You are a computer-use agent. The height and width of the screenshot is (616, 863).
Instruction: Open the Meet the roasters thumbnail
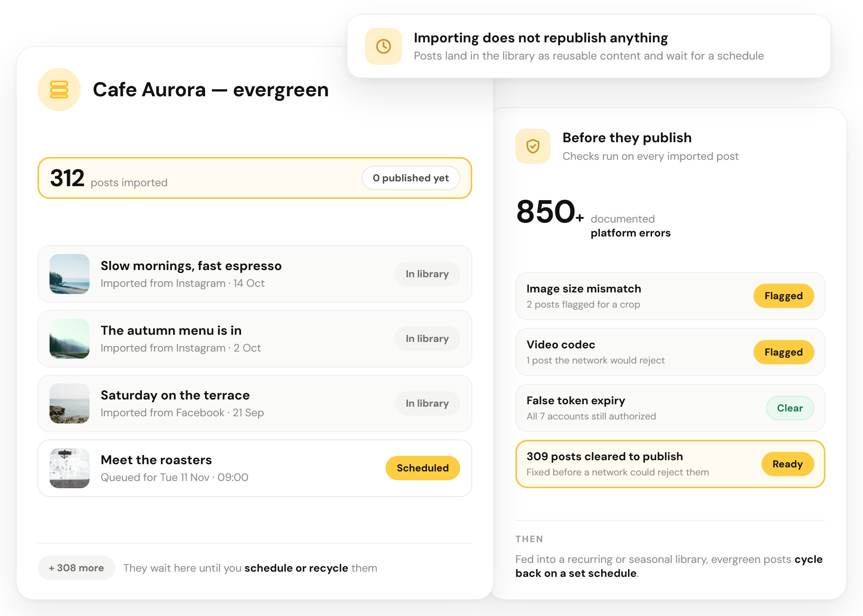point(70,468)
